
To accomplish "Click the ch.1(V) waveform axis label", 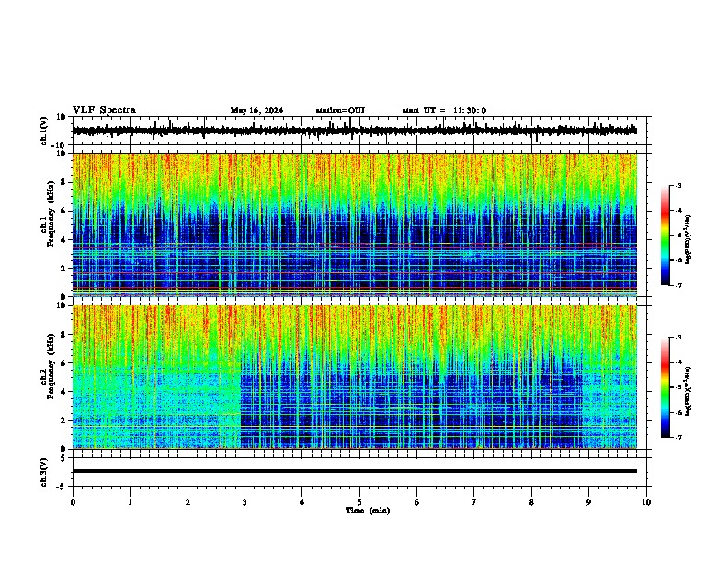I will [x=44, y=131].
